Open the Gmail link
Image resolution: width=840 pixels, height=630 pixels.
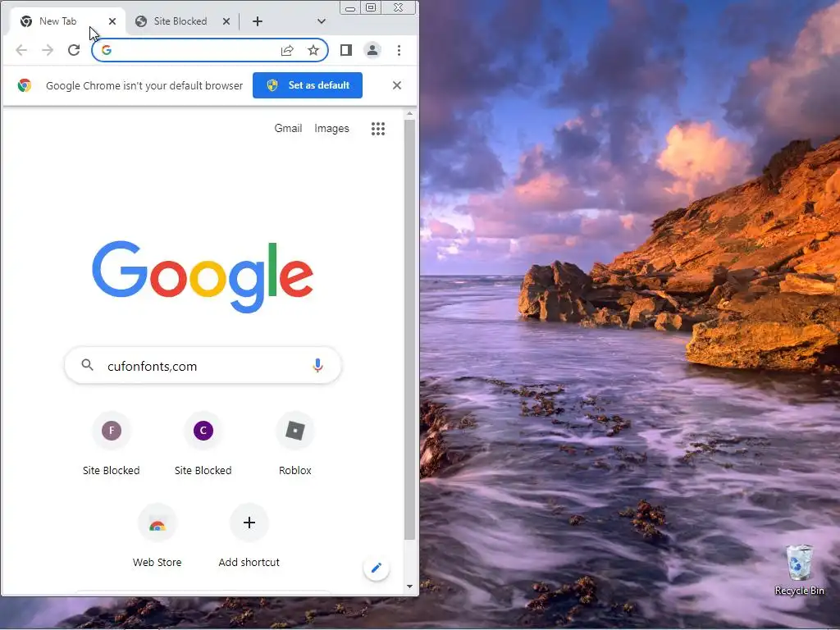point(288,129)
